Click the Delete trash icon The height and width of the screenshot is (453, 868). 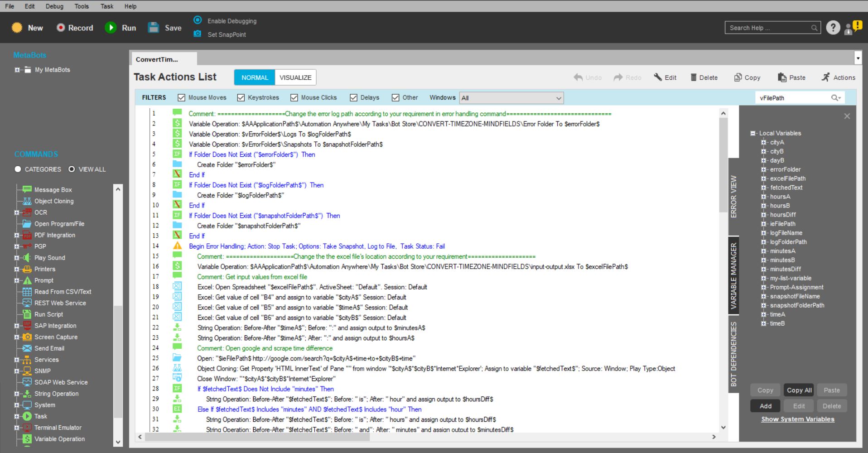click(693, 77)
